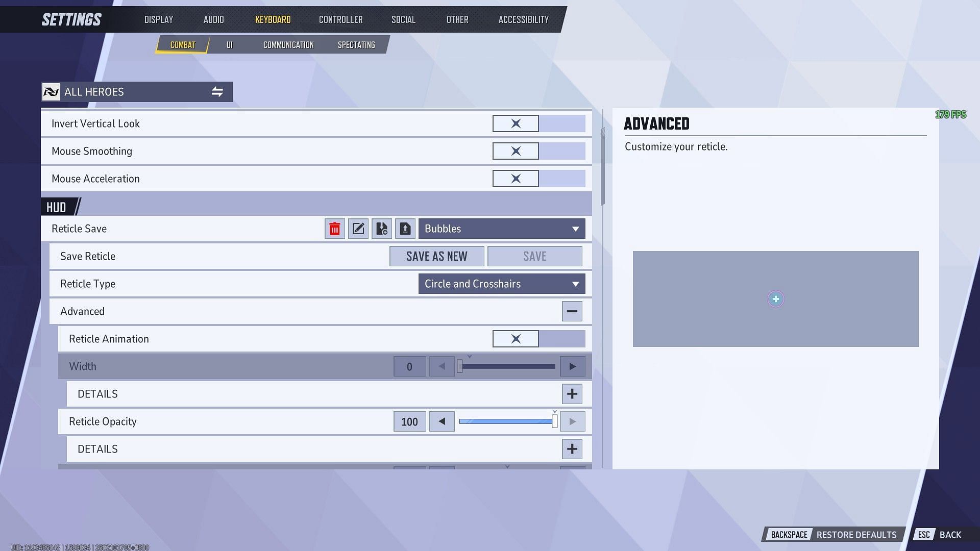Open the Spectating sub-tab
The image size is (980, 551).
(x=356, y=45)
